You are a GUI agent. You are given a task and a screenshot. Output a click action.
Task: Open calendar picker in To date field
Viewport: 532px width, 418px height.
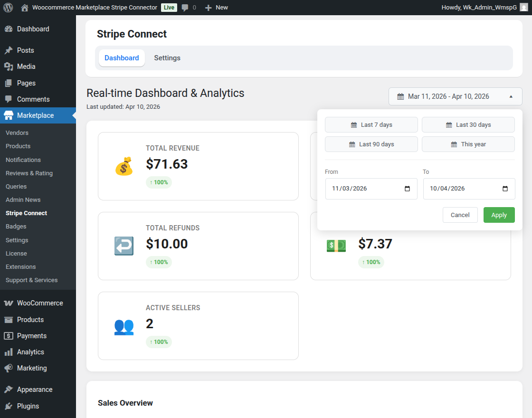click(505, 189)
